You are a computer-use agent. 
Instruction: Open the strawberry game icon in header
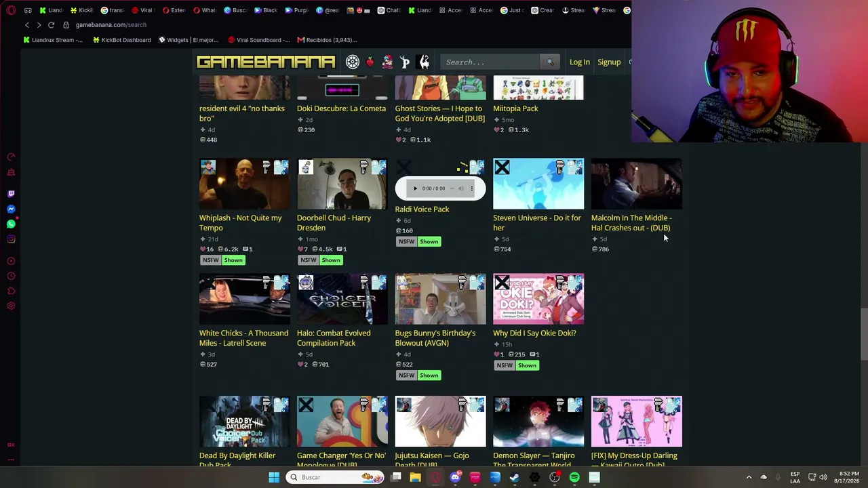point(370,62)
